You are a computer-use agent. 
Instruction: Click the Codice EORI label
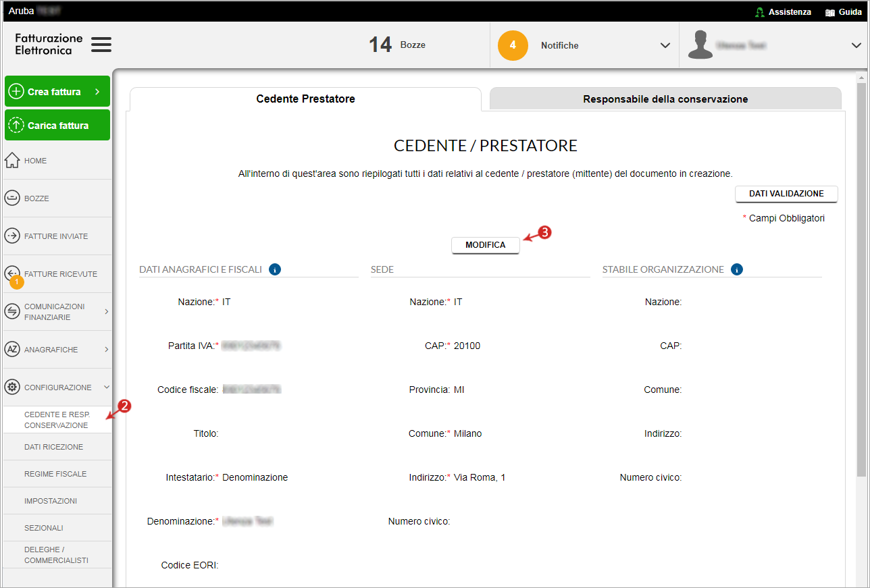[190, 565]
